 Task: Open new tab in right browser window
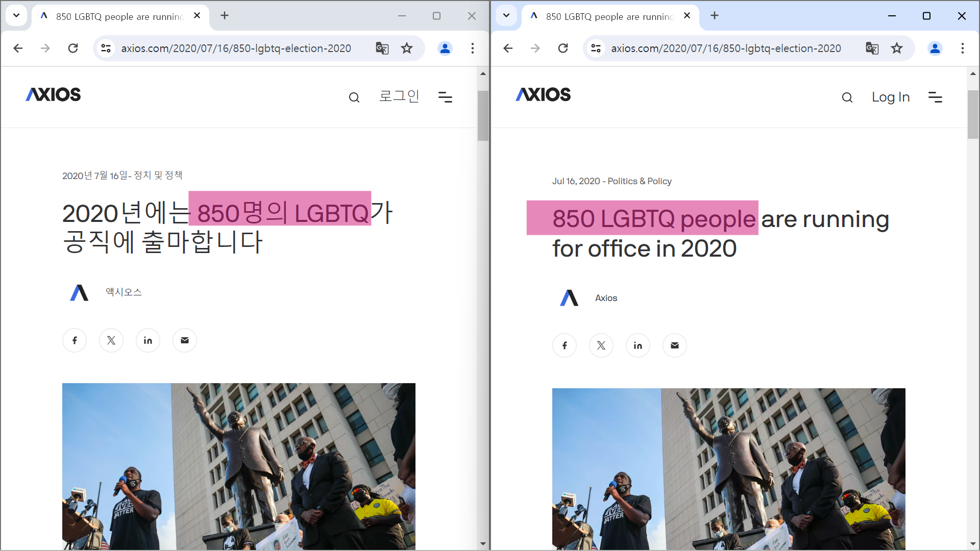(715, 16)
